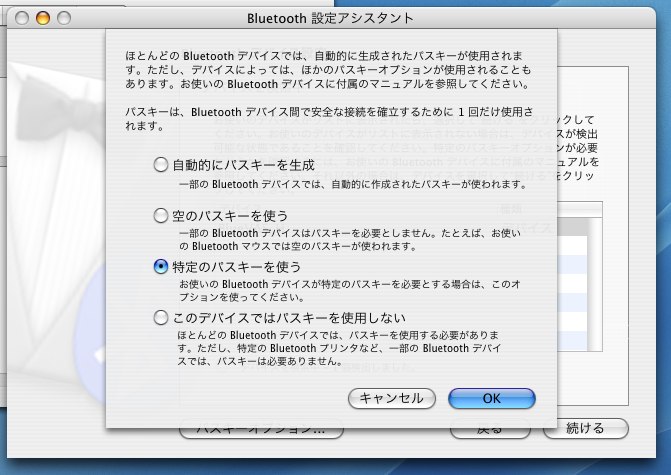Click the 続ける button in the assistant window
671x475 pixels.
point(585,429)
